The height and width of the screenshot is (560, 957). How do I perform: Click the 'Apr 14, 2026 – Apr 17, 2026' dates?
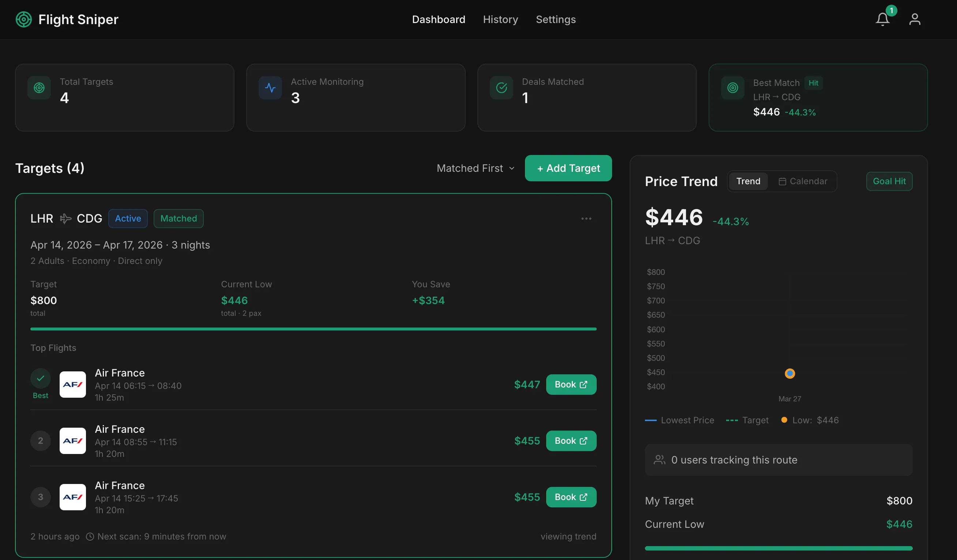97,245
